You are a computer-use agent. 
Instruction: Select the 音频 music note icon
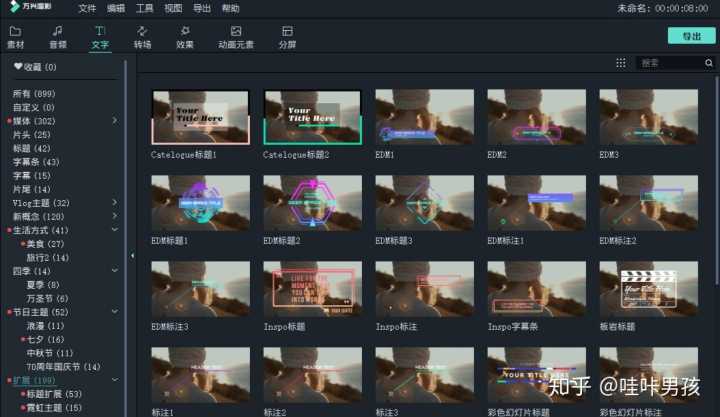pyautogui.click(x=57, y=31)
